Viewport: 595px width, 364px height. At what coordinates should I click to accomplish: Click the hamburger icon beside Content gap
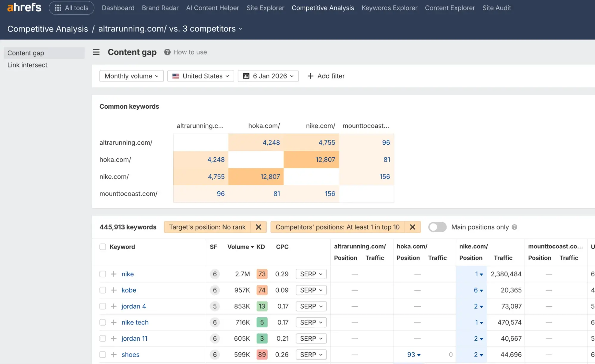click(x=96, y=52)
